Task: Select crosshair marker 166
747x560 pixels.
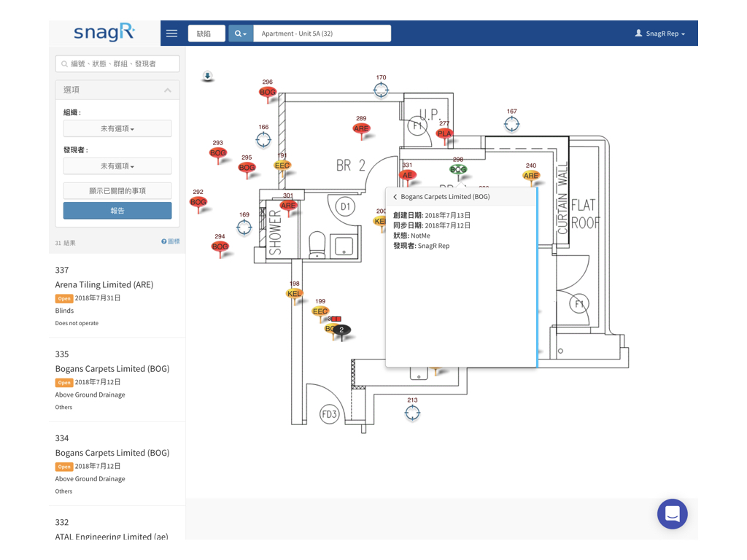Action: [263, 139]
